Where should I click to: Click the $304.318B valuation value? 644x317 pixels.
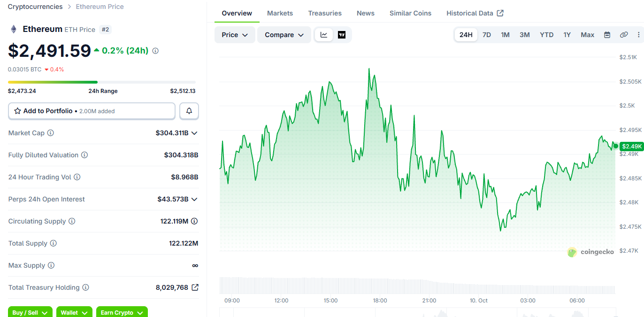point(181,155)
